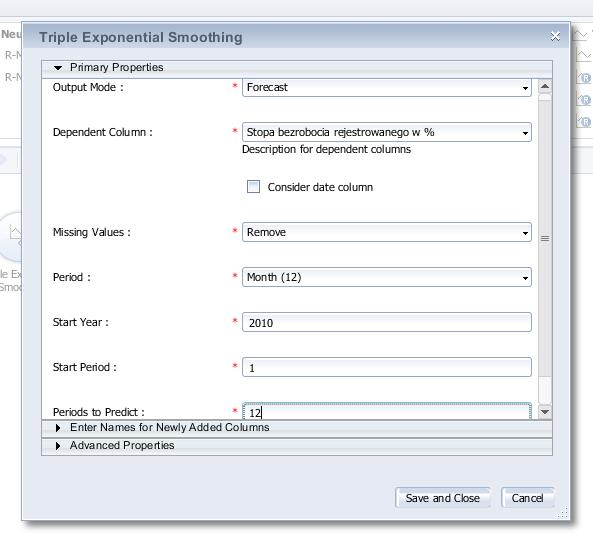
Task: Open the Output Mode dropdown
Action: tap(387, 87)
